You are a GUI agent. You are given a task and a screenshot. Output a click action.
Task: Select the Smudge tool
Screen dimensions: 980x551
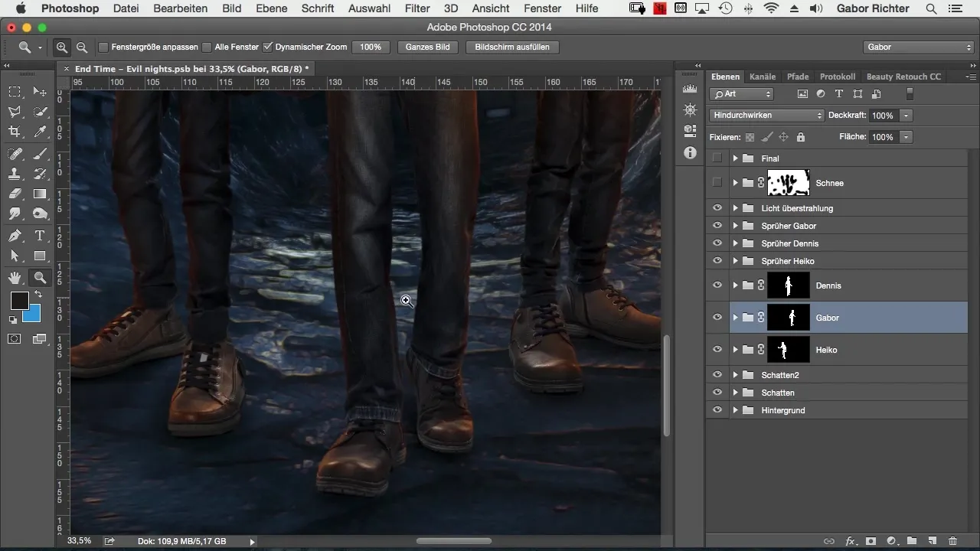point(15,214)
